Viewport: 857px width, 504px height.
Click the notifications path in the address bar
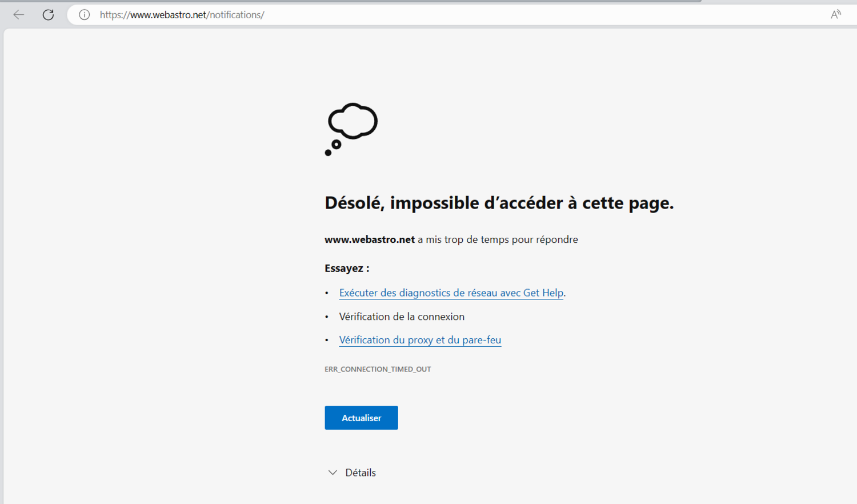235,15
